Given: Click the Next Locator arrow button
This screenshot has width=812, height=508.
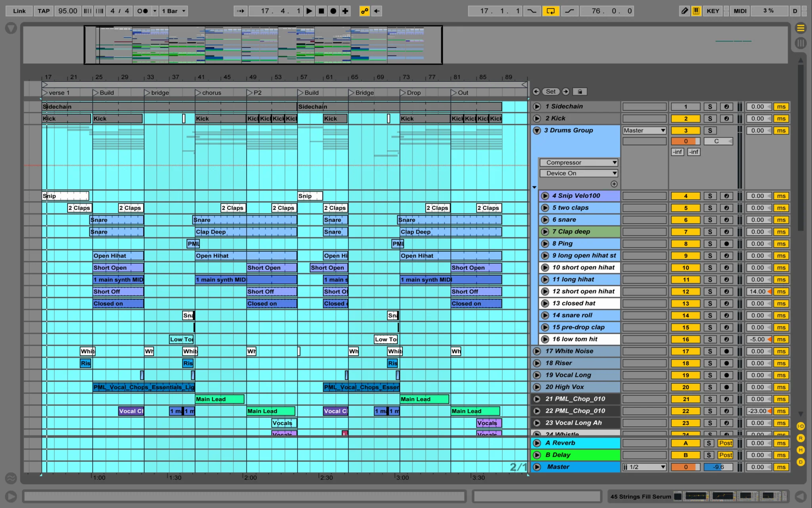Looking at the screenshot, I should click(x=566, y=92).
